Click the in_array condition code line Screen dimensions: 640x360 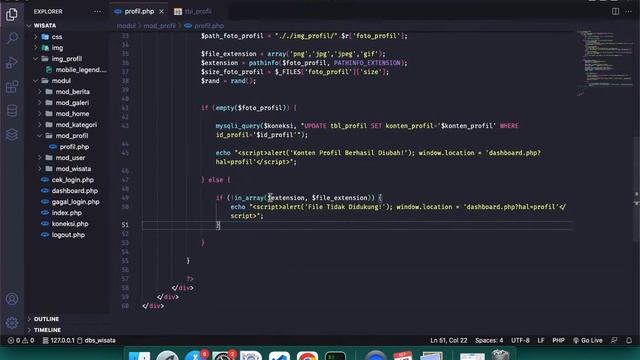(299, 198)
